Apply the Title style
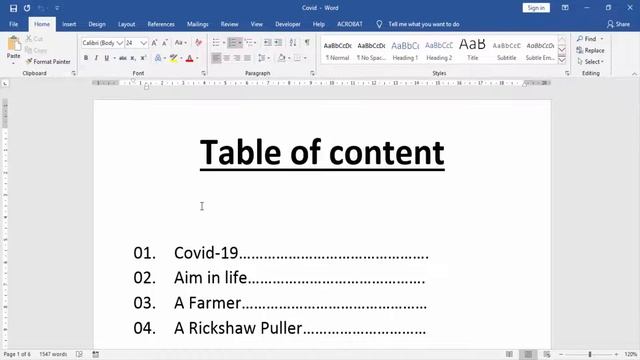The width and height of the screenshot is (640, 360). pos(472,50)
